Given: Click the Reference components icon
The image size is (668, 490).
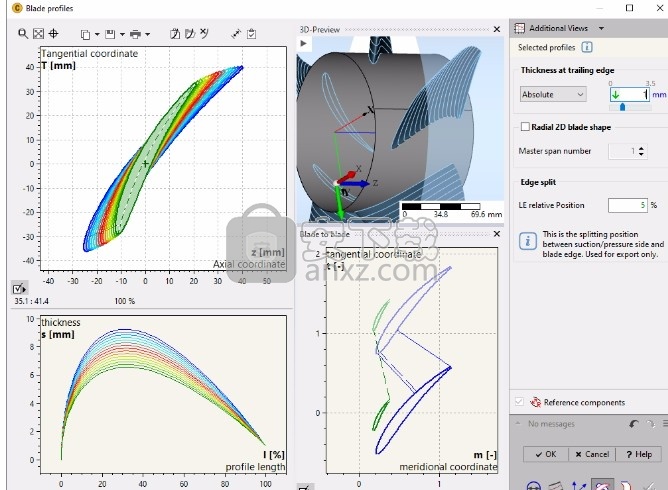Looking at the screenshot, I should [535, 402].
